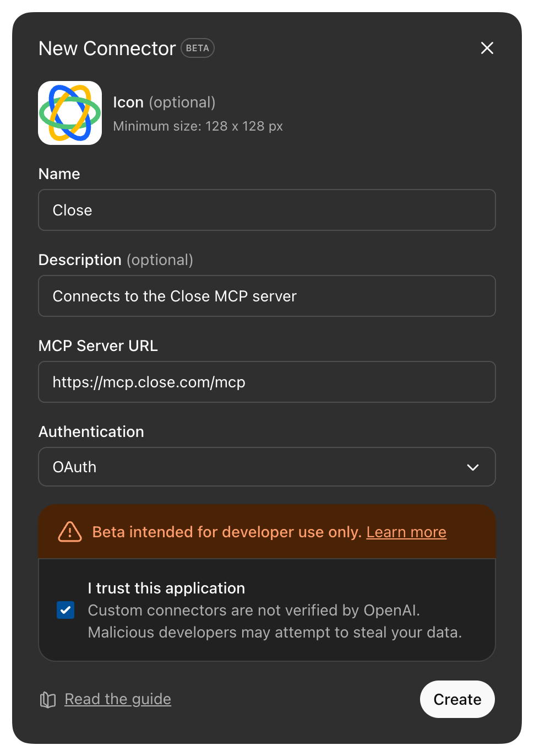Click the beta developer warning banner
This screenshot has width=534, height=756.
[266, 532]
